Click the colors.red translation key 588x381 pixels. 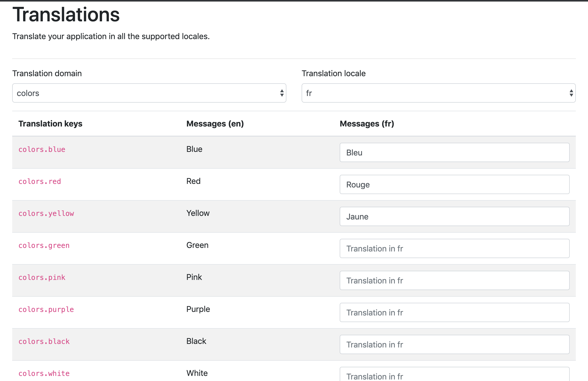pos(40,181)
